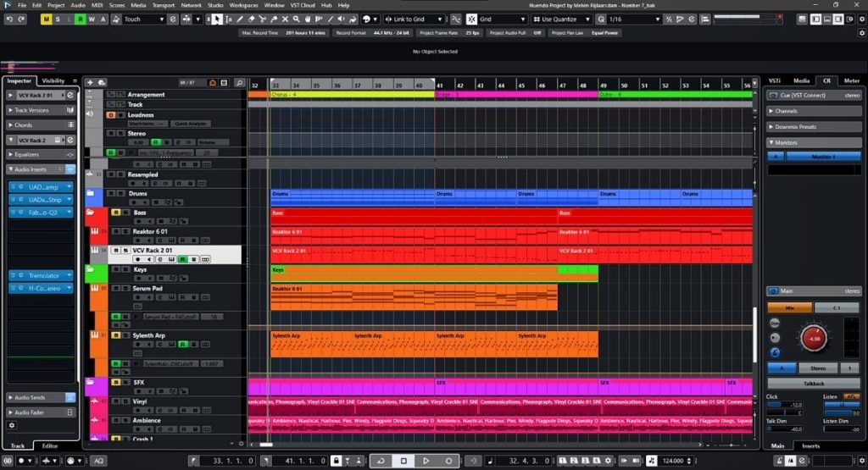Image resolution: width=868 pixels, height=470 pixels.
Task: Click the vertical scrollbar of the track area
Action: 754,335
